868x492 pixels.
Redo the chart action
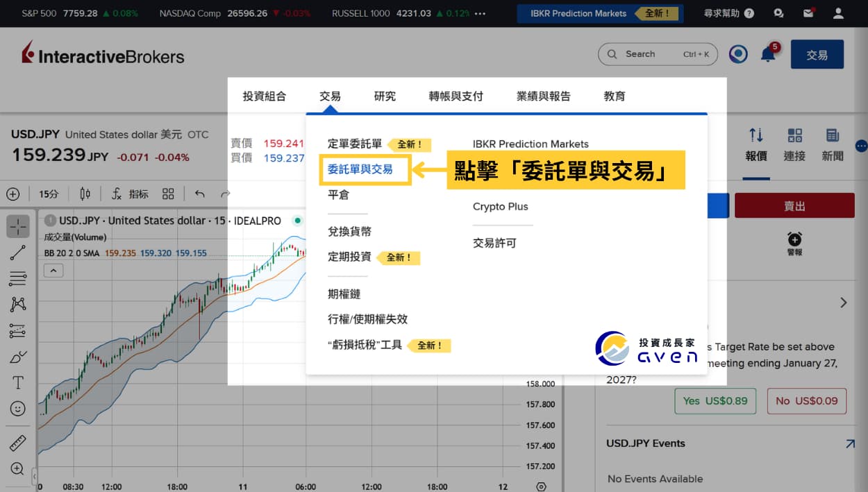pos(225,194)
